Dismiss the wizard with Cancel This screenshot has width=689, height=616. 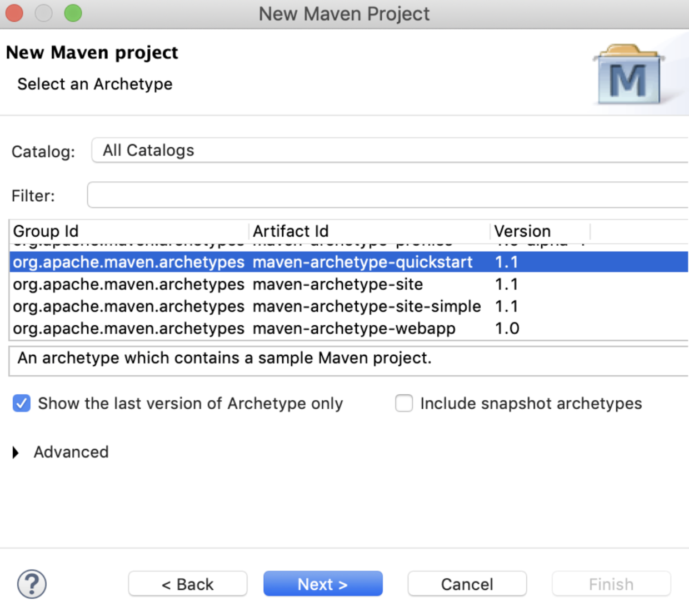pos(467,584)
